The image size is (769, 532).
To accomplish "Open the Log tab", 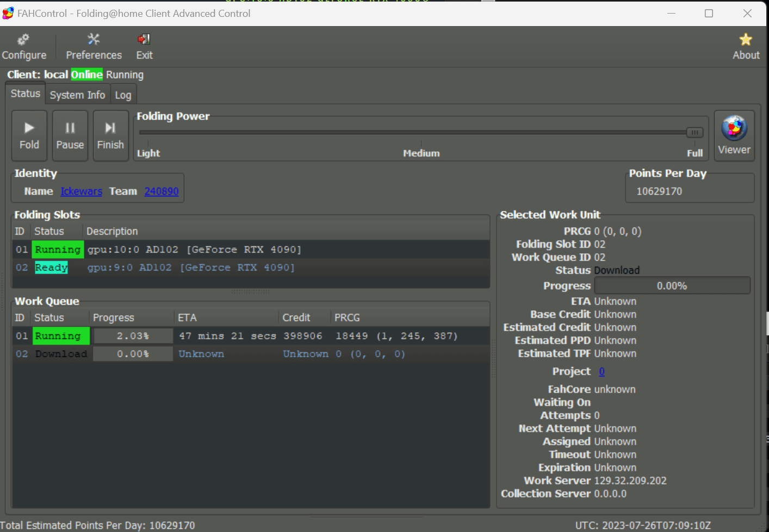I will [x=123, y=95].
